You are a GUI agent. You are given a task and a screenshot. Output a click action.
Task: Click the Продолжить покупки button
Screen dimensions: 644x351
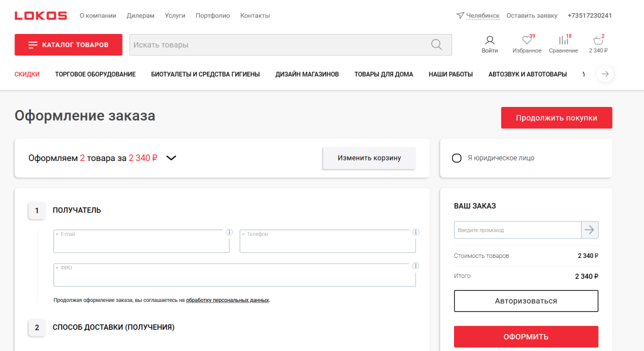click(x=557, y=118)
